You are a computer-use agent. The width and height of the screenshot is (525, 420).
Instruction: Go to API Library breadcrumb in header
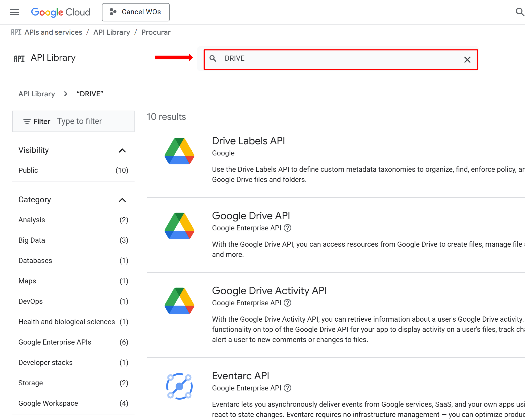[112, 32]
